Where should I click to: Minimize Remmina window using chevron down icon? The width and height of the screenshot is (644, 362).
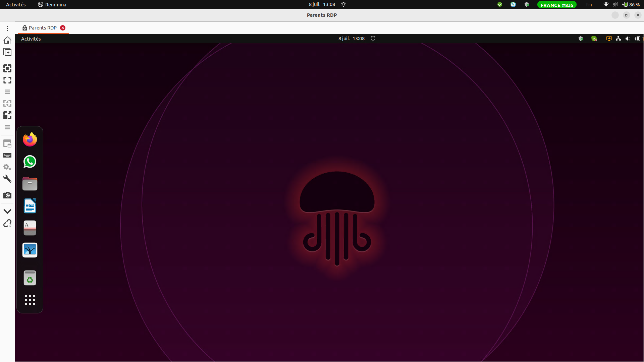coord(7,212)
